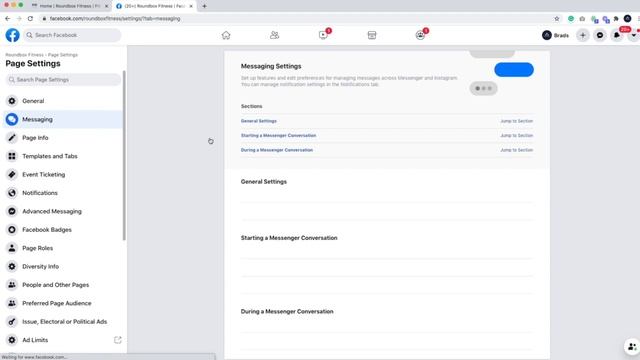Open the Messenger icon in header
The image size is (640, 360).
600,35
